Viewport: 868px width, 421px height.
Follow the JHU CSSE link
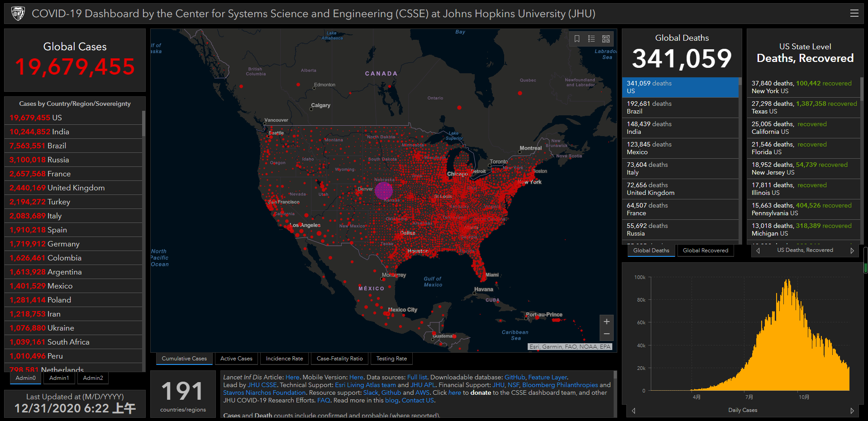(x=262, y=385)
